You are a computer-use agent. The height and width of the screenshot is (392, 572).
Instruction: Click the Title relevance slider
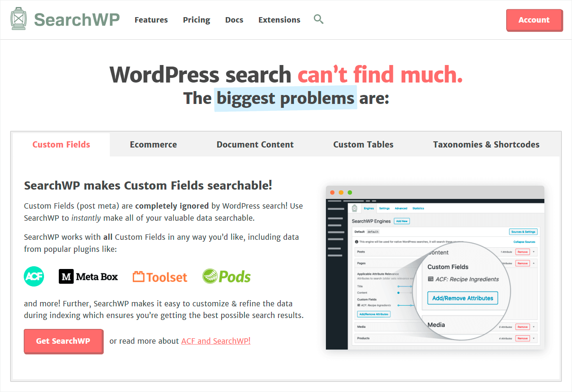pos(404,287)
